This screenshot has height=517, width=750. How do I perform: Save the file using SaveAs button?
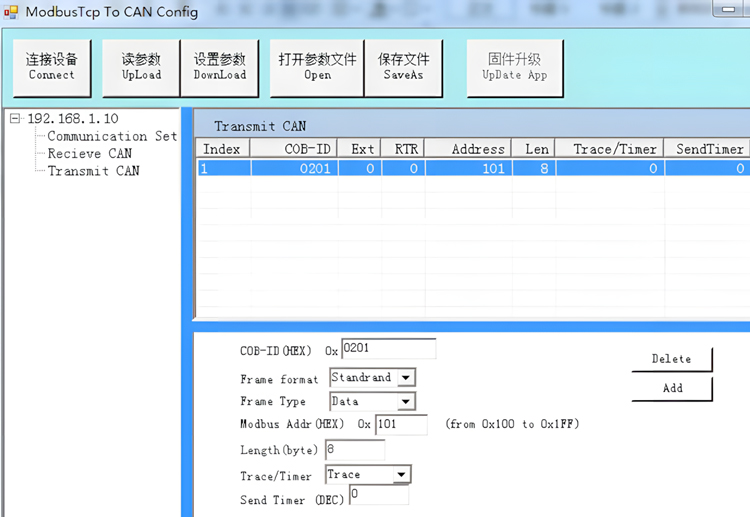(402, 67)
